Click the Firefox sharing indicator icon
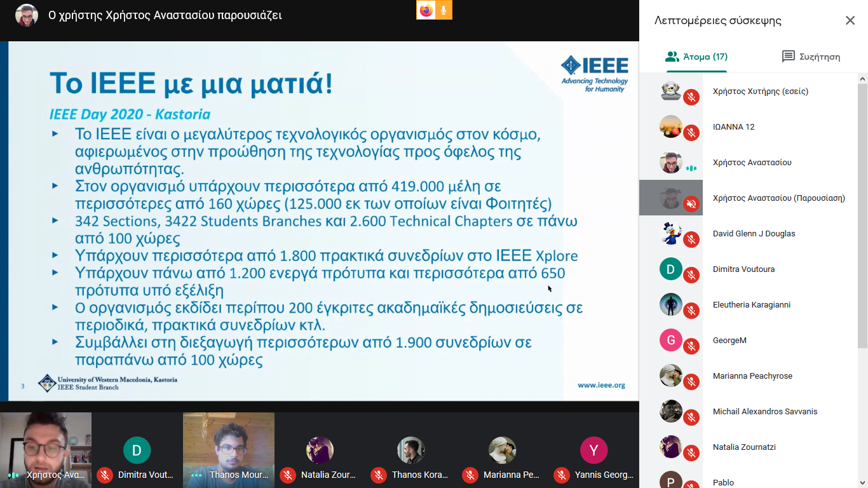Screen dimensions: 868x488 coord(426,10)
